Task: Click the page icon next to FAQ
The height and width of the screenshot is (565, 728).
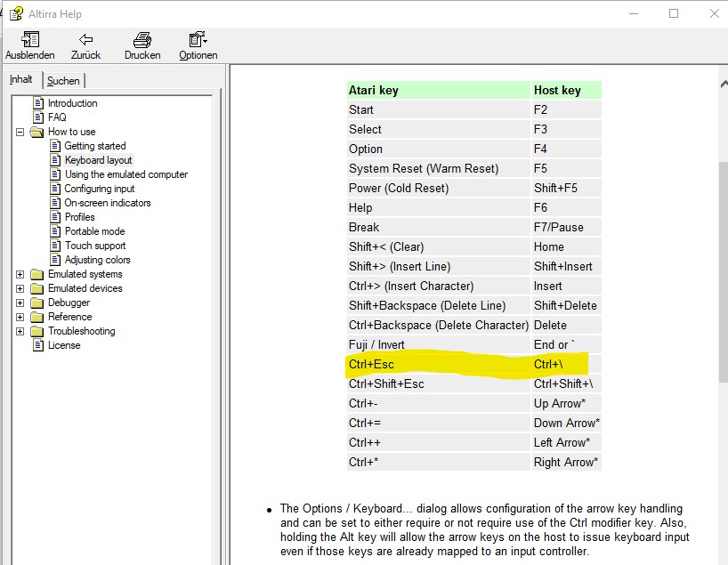Action: coord(38,117)
